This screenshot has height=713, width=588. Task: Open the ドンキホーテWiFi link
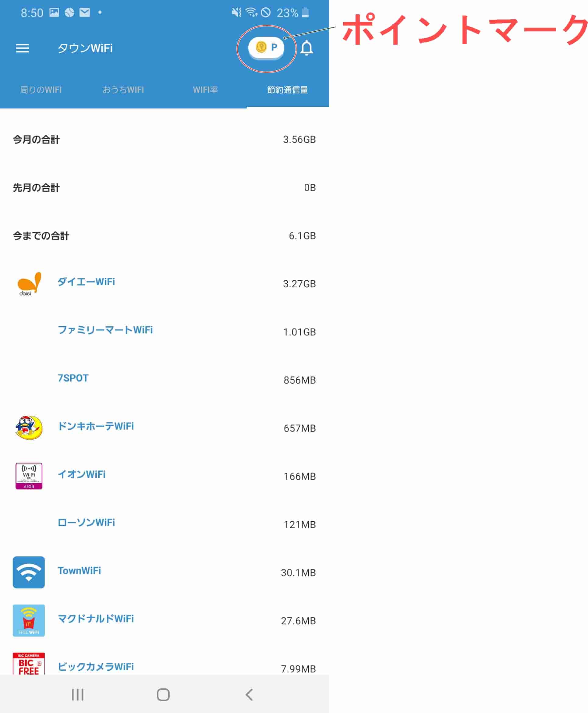96,426
